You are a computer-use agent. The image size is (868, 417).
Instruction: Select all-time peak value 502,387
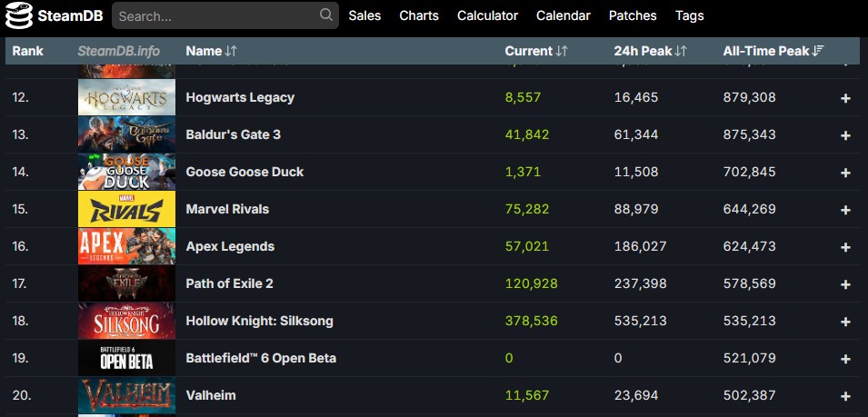(750, 395)
